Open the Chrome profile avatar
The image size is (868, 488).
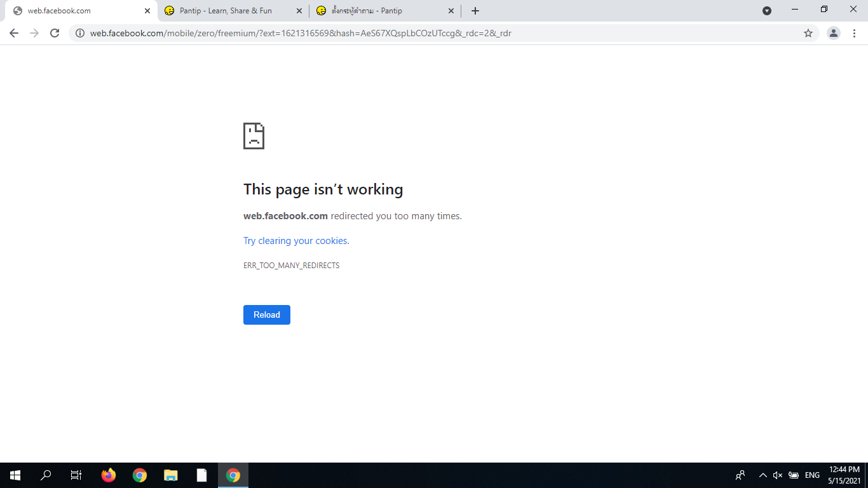[x=834, y=33]
